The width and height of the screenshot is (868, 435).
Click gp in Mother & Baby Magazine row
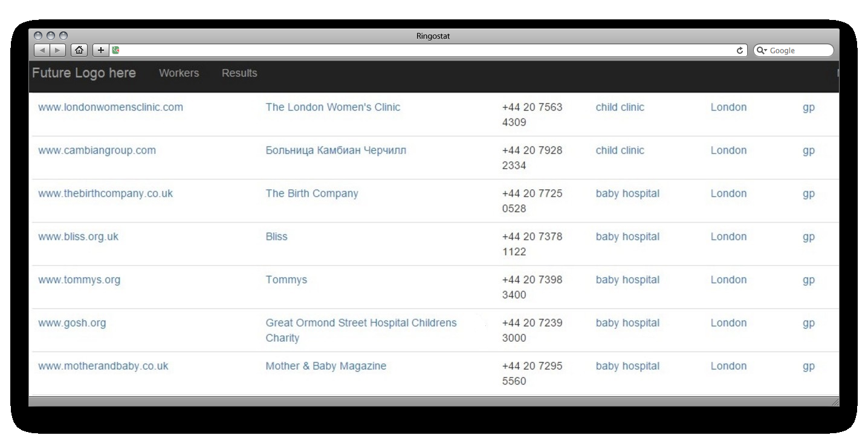coord(809,367)
